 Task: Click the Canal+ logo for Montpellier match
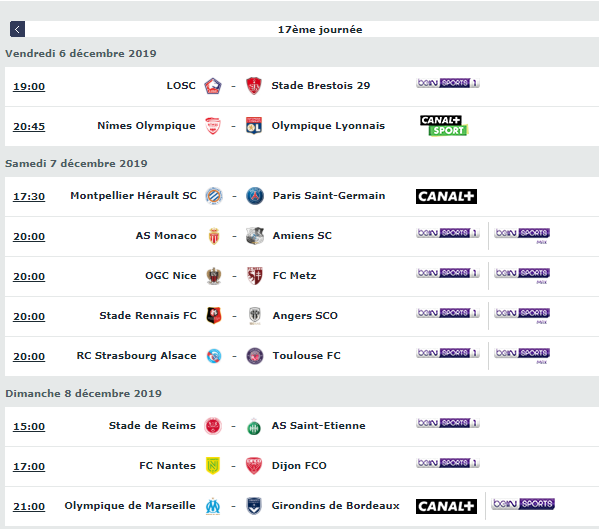[446, 196]
